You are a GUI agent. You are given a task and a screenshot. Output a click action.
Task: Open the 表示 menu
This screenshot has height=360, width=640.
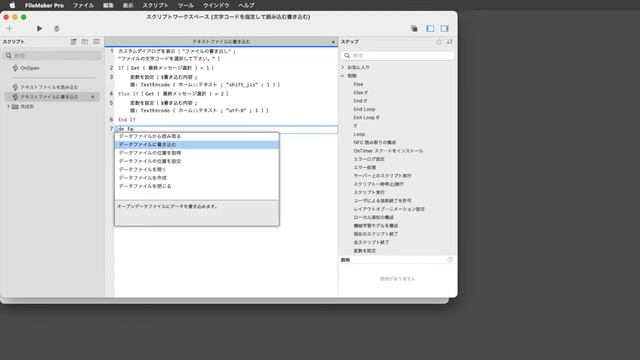click(x=128, y=5)
